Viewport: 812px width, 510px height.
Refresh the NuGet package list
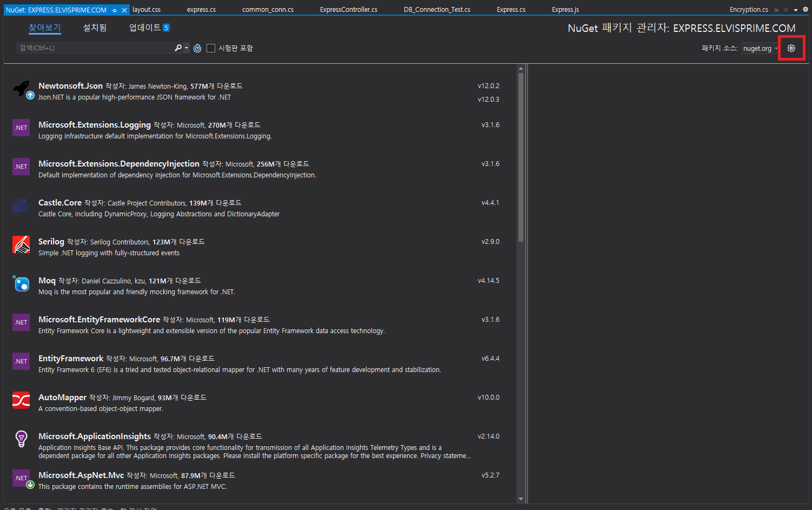[x=197, y=48]
